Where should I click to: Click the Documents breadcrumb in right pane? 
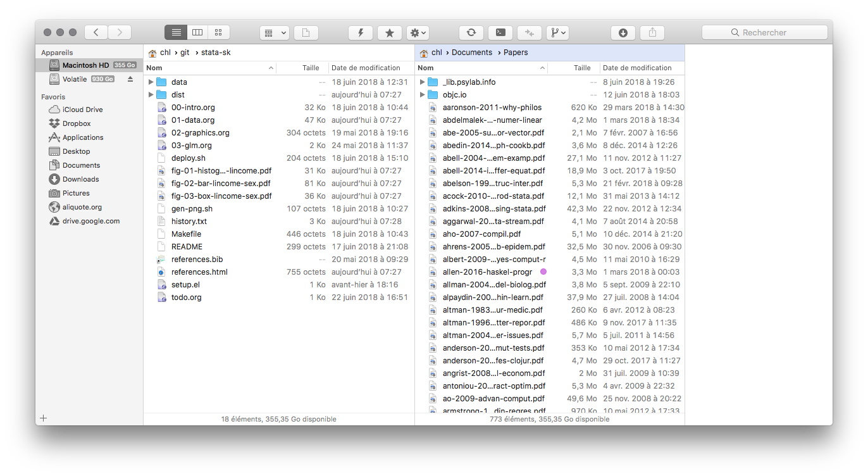click(x=471, y=53)
